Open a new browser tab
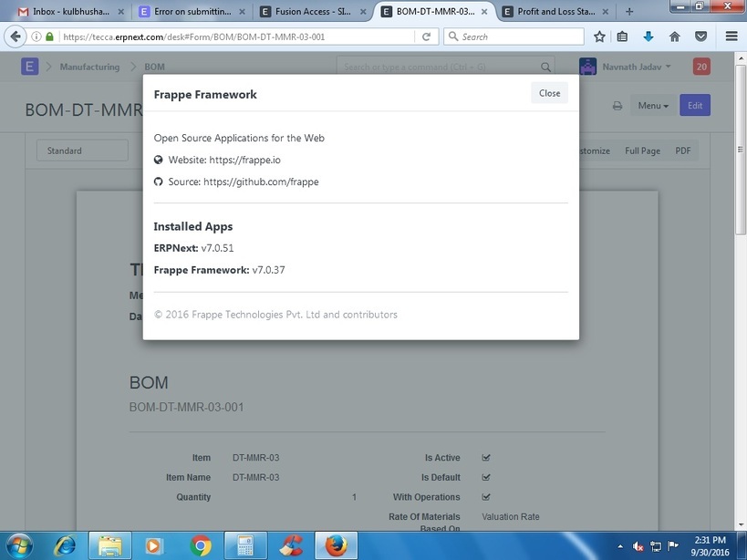The image size is (747, 560). point(628,12)
